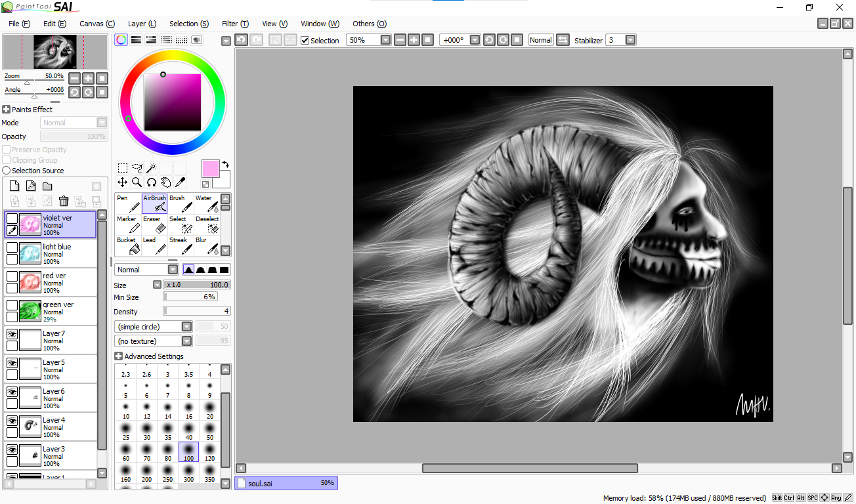Select the Pen tool
This screenshot has width=856, height=504.
click(128, 203)
